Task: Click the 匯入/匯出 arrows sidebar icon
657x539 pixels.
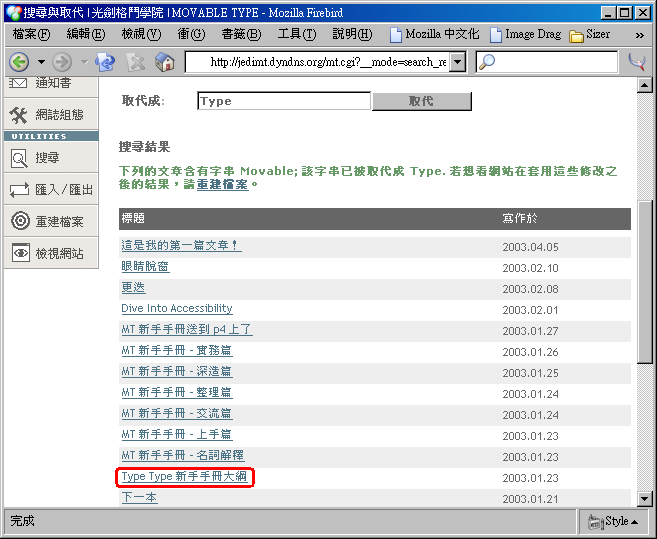Action: [x=19, y=190]
